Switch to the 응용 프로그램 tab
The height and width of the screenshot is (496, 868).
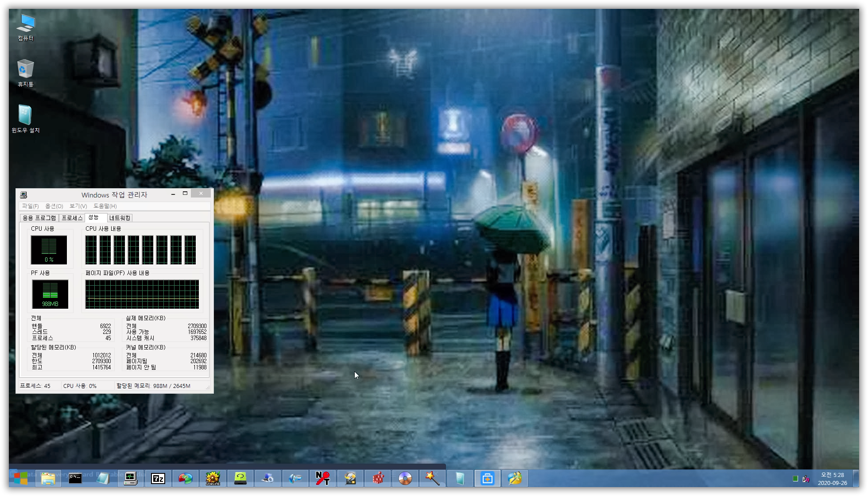pos(39,218)
